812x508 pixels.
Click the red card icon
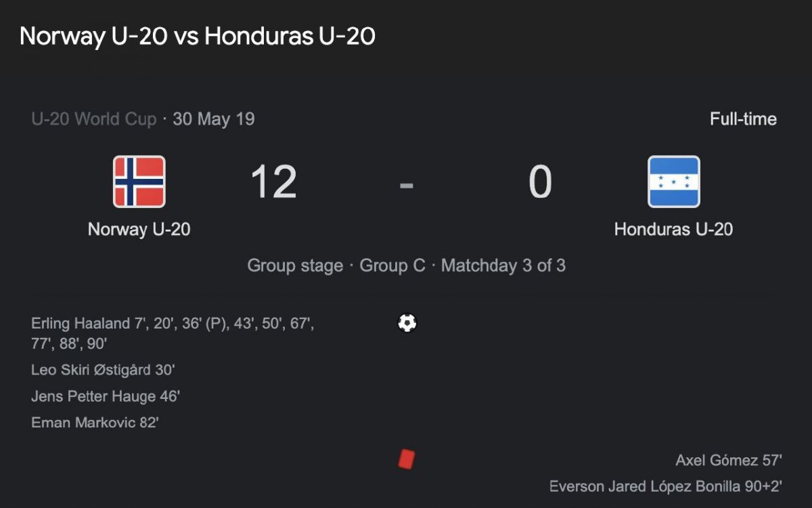[x=406, y=459]
